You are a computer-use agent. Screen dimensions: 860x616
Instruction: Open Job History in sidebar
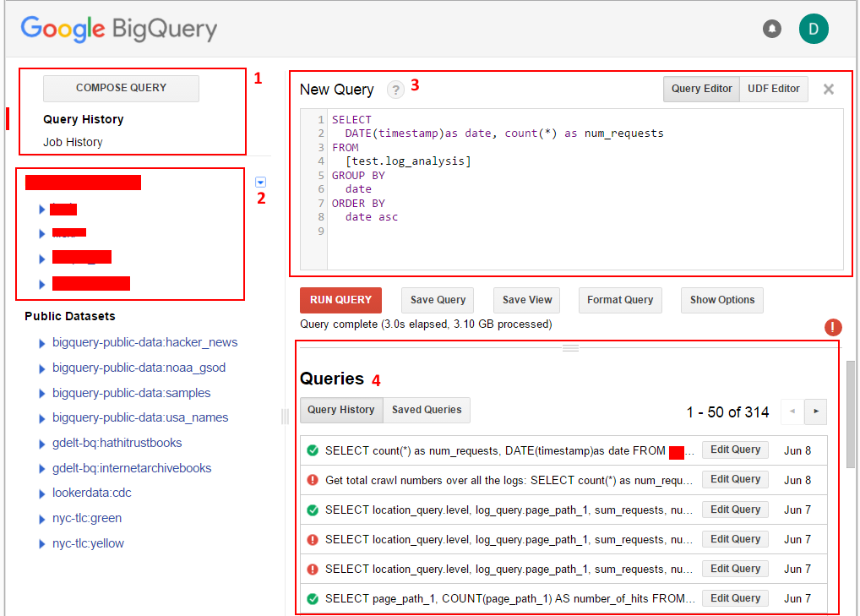(73, 142)
